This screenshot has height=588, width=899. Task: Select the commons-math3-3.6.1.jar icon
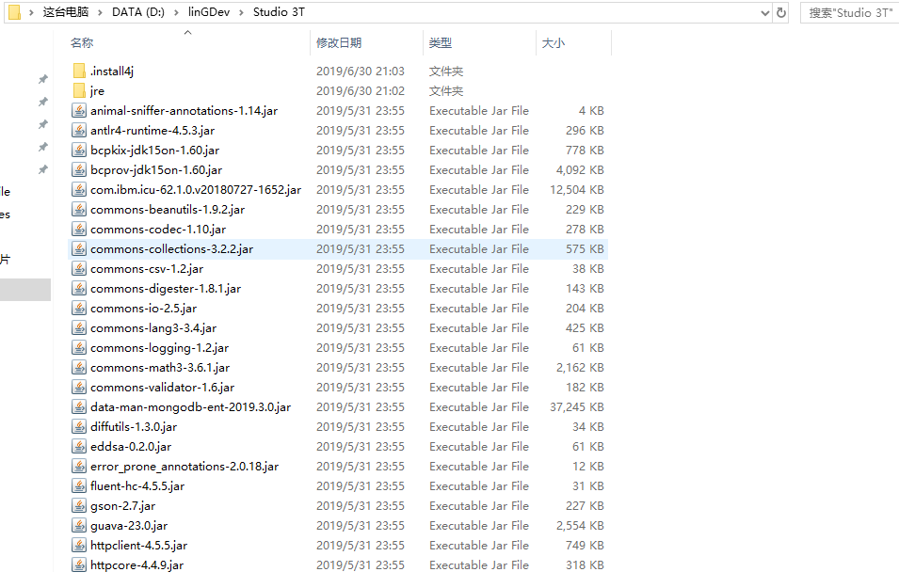tap(79, 367)
